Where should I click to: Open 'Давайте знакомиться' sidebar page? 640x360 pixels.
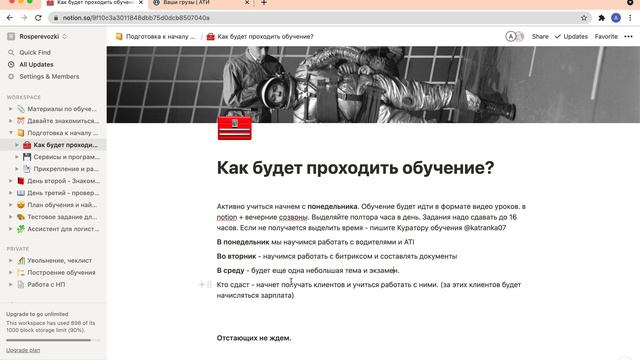pyautogui.click(x=63, y=121)
